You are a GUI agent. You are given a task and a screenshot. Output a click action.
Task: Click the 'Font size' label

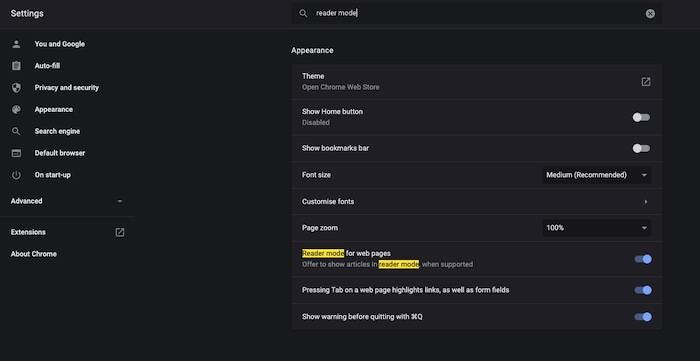pyautogui.click(x=316, y=175)
